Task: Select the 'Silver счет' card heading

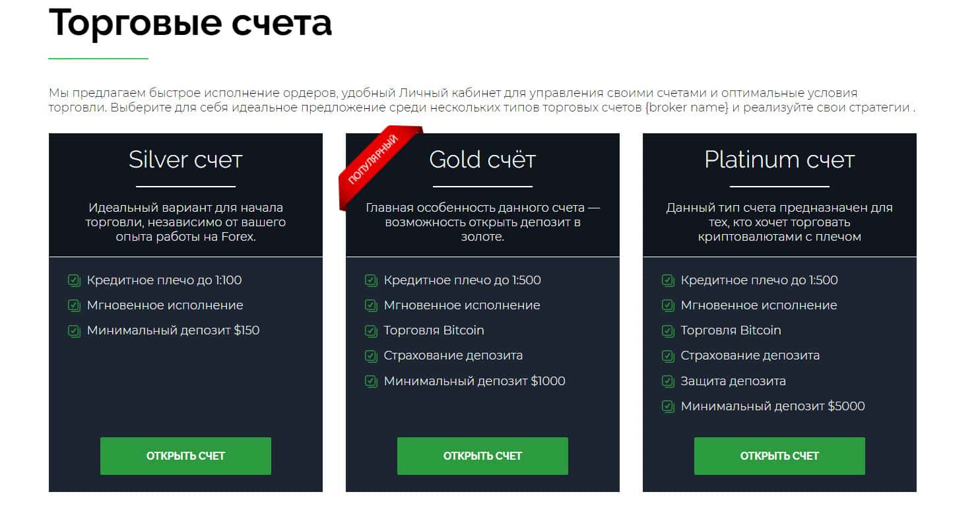Action: [185, 160]
